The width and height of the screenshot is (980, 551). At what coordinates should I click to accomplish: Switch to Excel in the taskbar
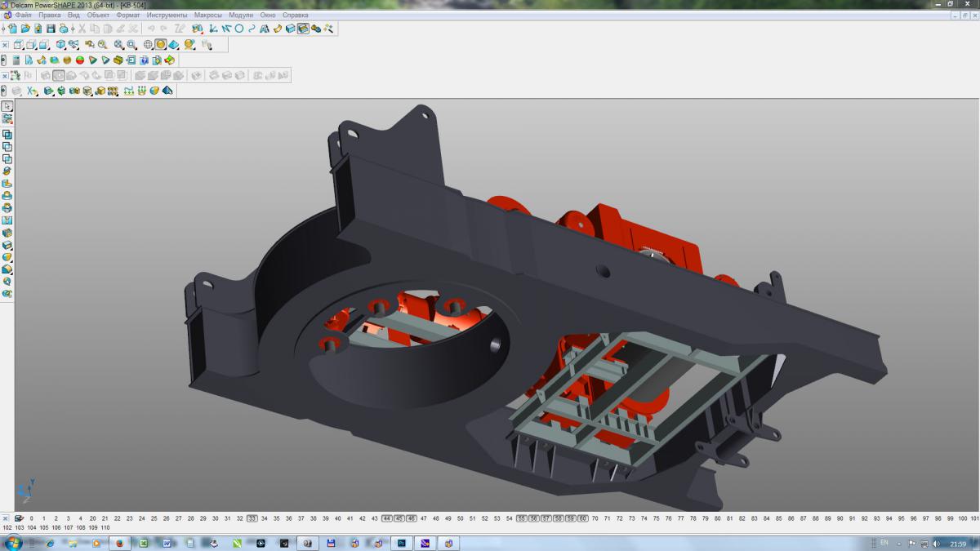coord(143,543)
